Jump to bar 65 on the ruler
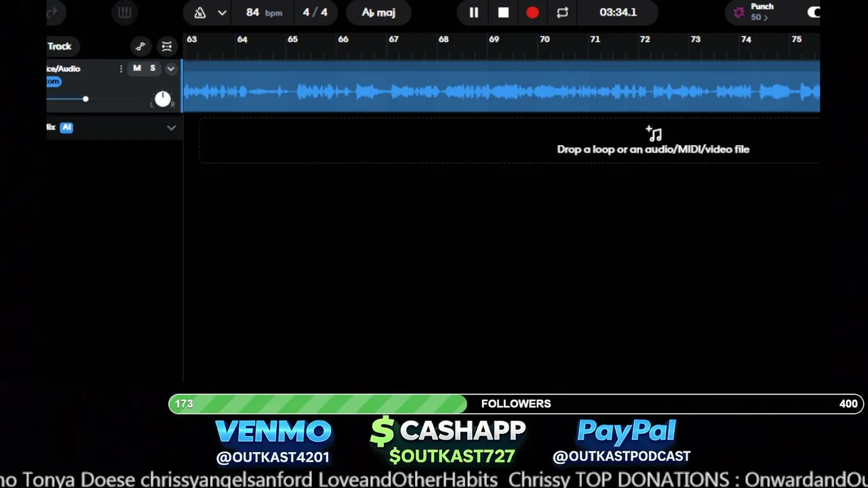The image size is (868, 488). 292,39
